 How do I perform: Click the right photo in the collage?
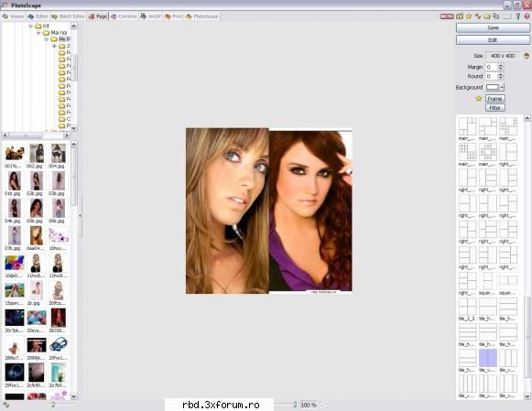pos(310,211)
